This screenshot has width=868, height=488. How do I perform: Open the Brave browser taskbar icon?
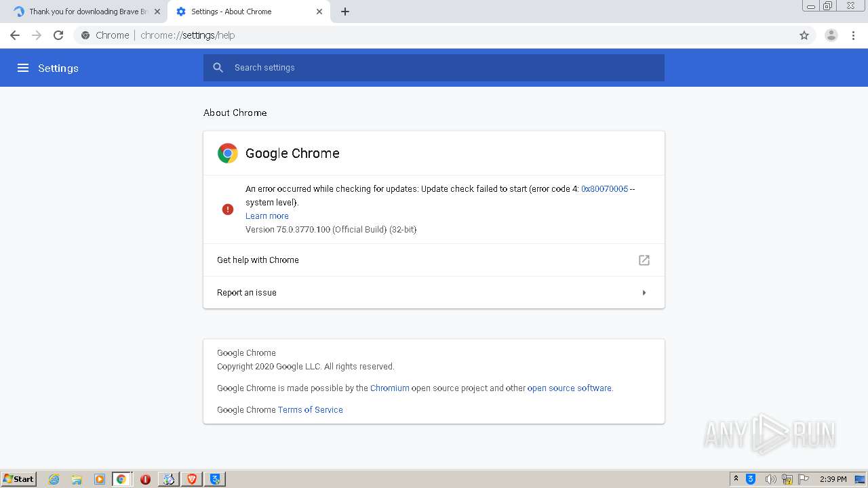tap(192, 479)
